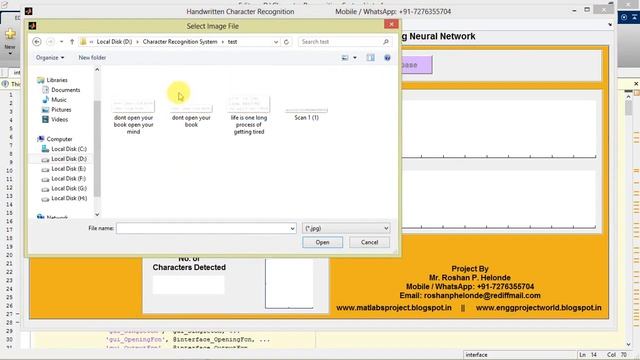Create a New folder
The image size is (640, 360).
(92, 58)
